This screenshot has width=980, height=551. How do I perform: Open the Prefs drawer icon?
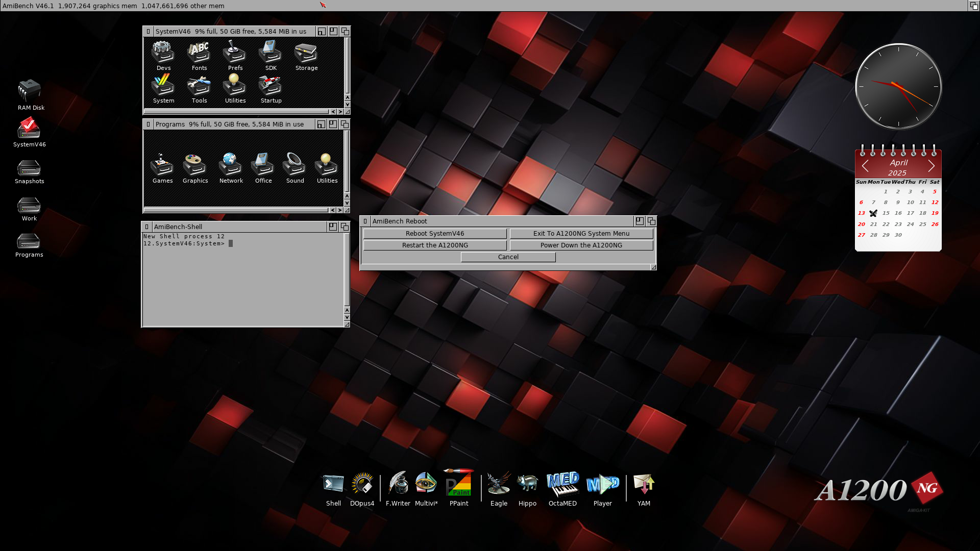pyautogui.click(x=235, y=53)
